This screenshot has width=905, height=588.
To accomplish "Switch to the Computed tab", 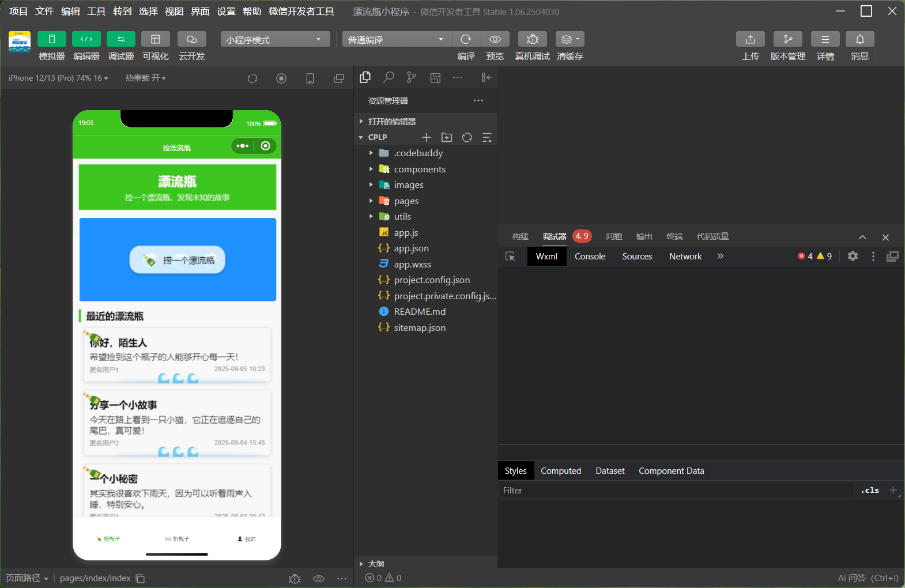I will (x=561, y=471).
